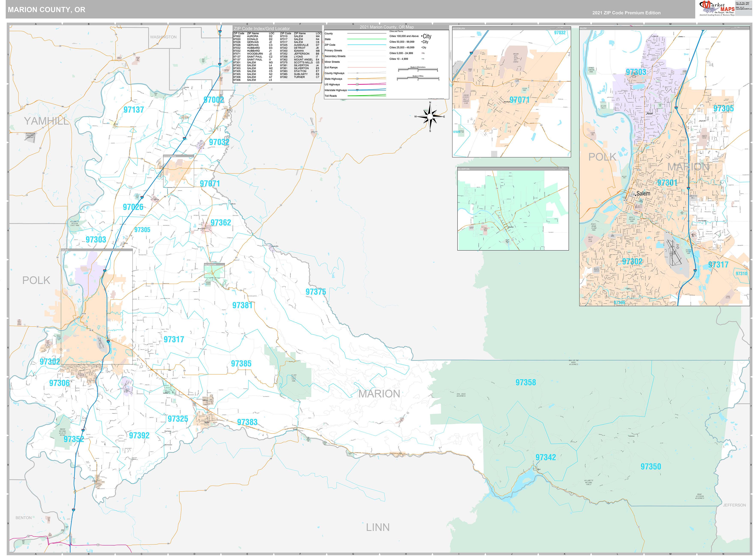The image size is (756, 556).
Task: Click the State Highways shield in the legend
Action: 357,79
